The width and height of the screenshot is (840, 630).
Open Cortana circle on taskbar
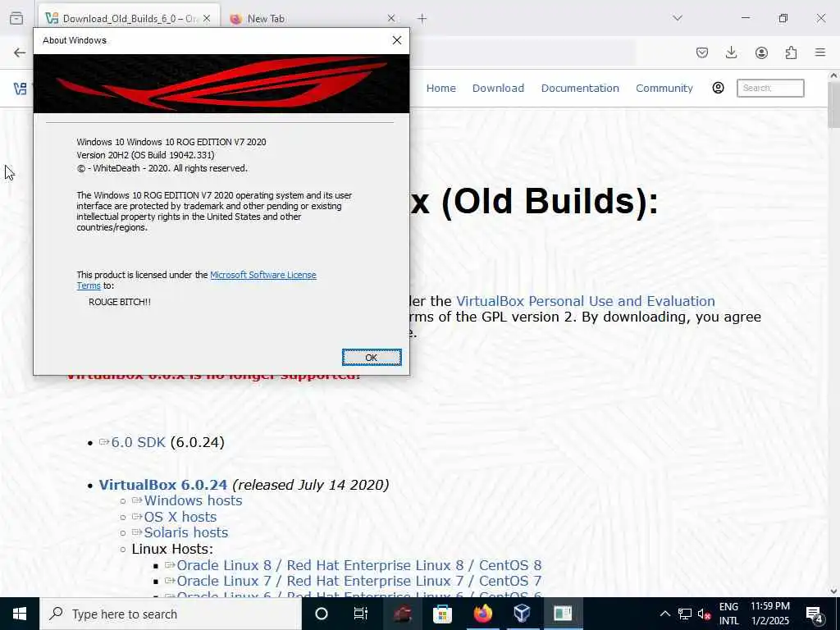click(x=322, y=614)
